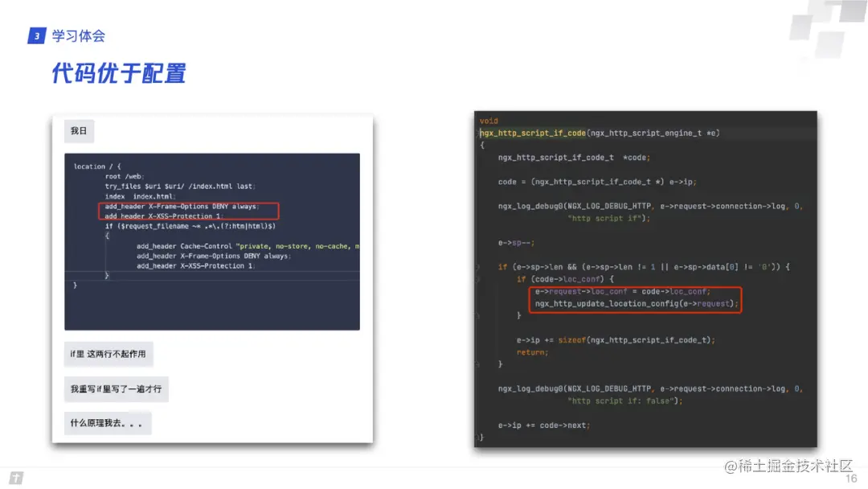Click the heading 代码优于配置
This screenshot has height=489, width=868.
pos(119,74)
